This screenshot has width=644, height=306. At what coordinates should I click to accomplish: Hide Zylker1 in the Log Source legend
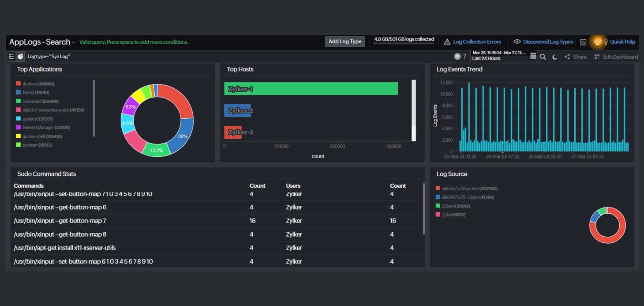[454, 206]
